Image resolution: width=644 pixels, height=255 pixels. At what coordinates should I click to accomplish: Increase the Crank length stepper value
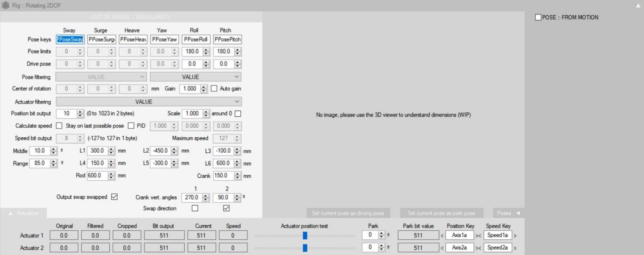[x=237, y=174]
